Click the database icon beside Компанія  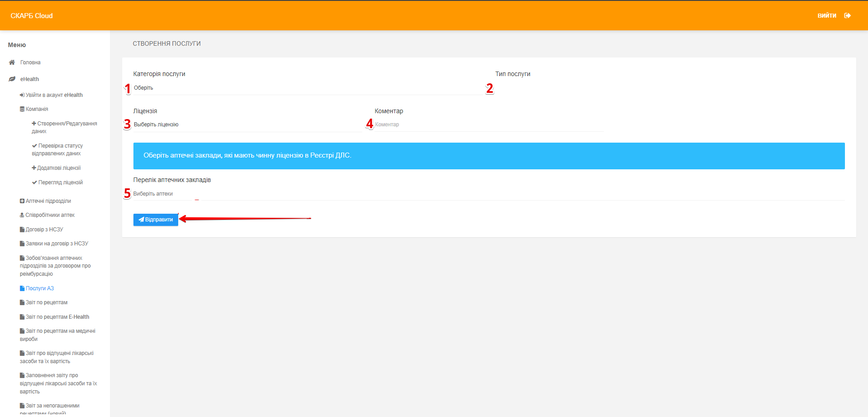click(x=22, y=109)
